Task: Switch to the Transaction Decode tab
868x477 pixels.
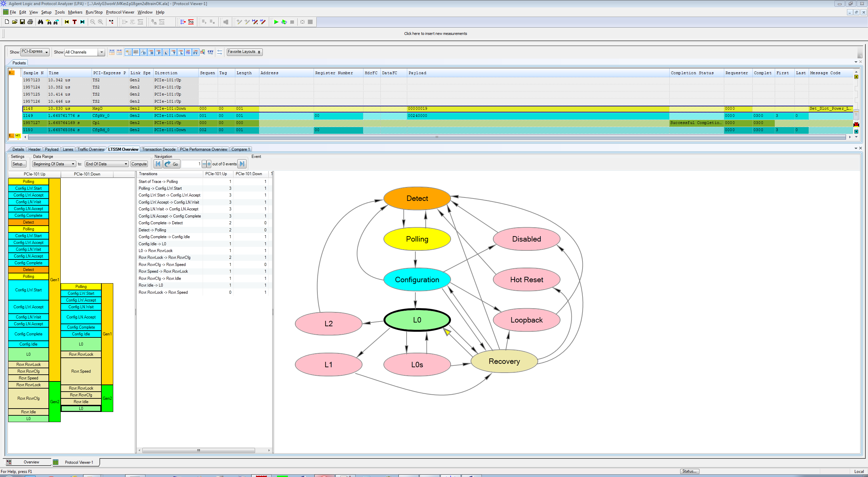Action: coord(159,149)
